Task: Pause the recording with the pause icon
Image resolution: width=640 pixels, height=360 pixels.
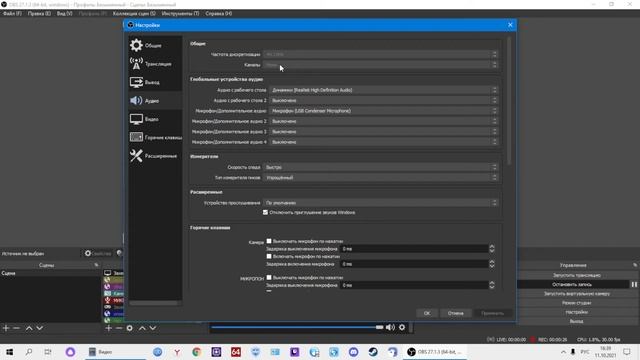Action: 634,284
